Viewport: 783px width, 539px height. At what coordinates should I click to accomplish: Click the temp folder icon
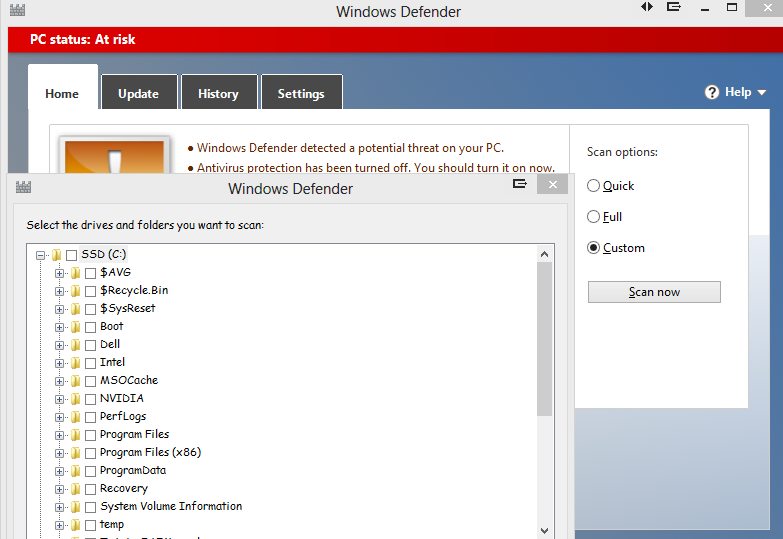[75, 525]
